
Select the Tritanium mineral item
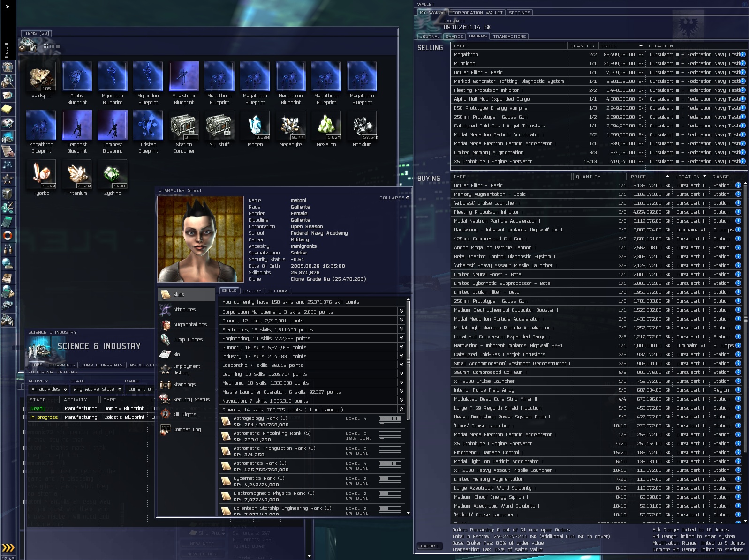point(77,178)
